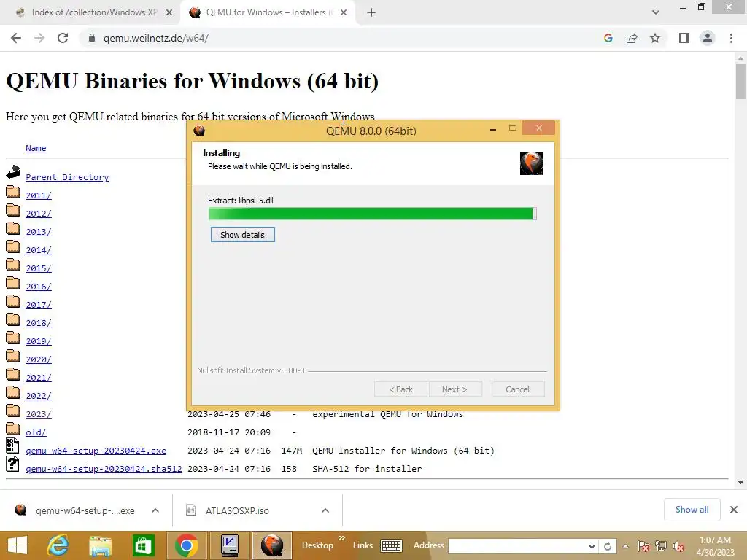Click Show all downloads button
The image size is (747, 560).
tap(692, 510)
